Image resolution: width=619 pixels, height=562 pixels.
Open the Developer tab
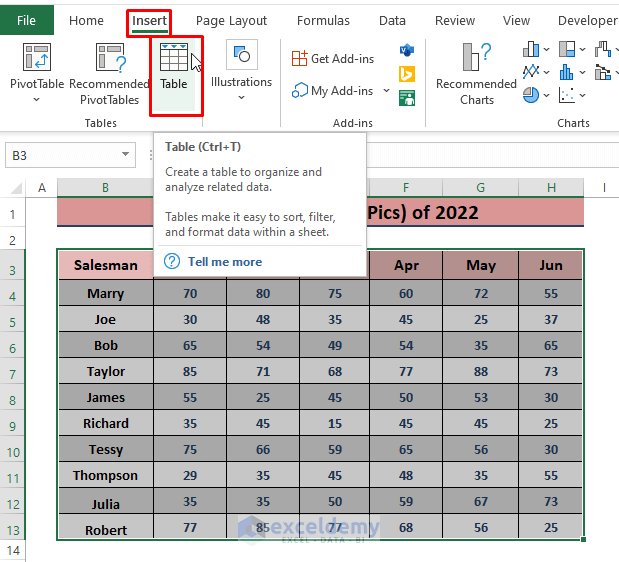point(587,21)
